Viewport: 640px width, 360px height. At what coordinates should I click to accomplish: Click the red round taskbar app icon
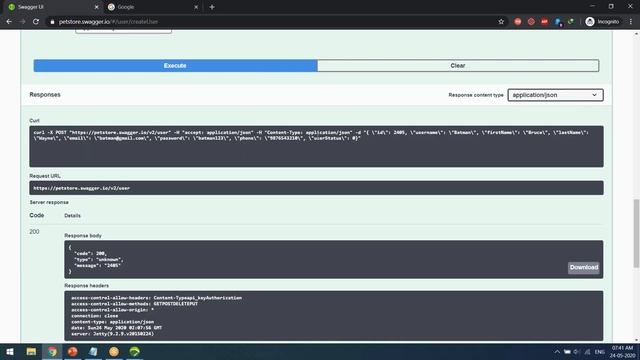tap(73, 351)
